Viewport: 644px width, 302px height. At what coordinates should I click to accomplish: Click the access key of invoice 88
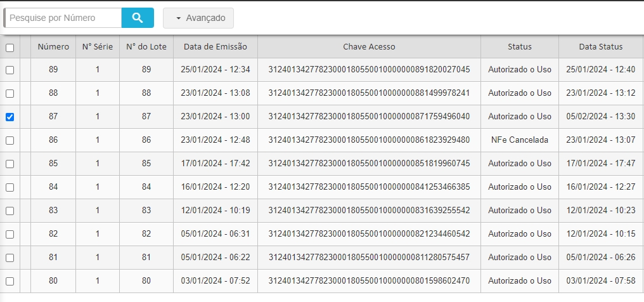click(x=369, y=93)
